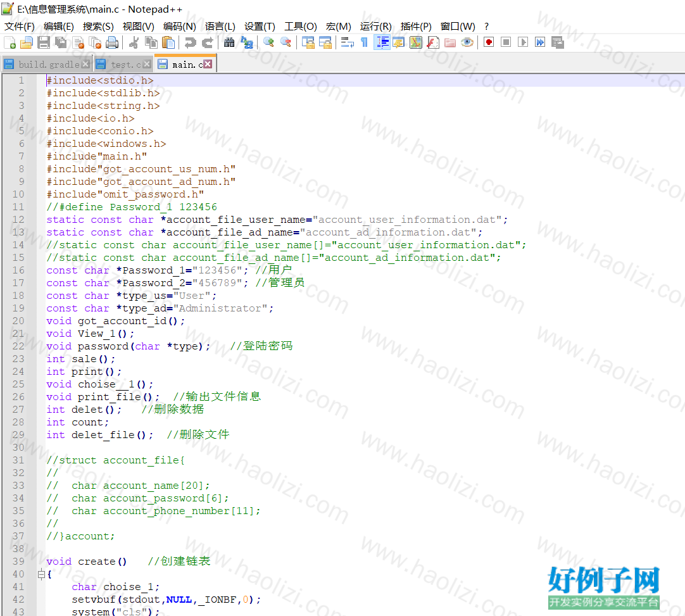Open the 语言(L) menu
Viewport: 685px width, 616px height.
[220, 26]
